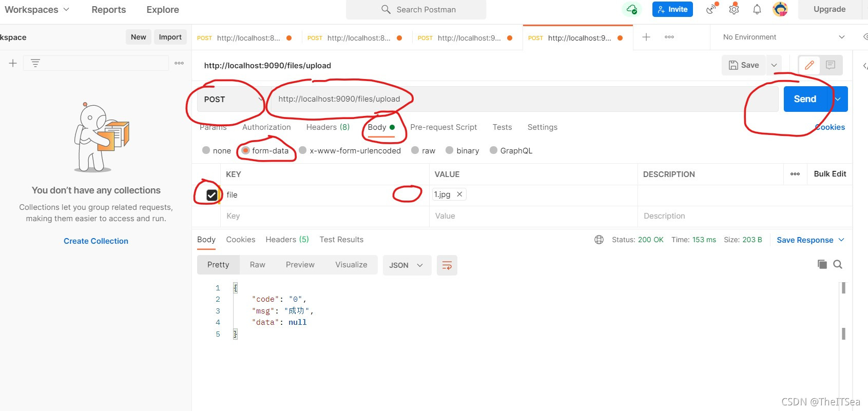Viewport: 868px width, 411px height.
Task: Open the Tests tab
Action: point(502,127)
